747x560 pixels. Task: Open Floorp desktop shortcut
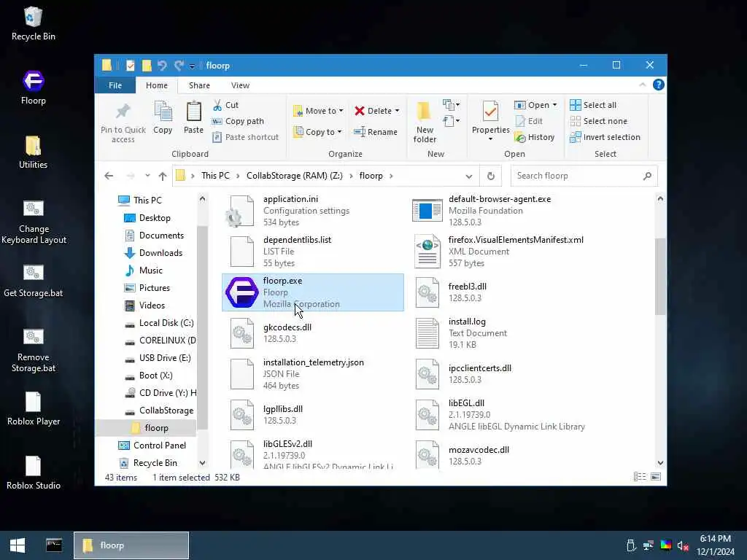pos(34,87)
